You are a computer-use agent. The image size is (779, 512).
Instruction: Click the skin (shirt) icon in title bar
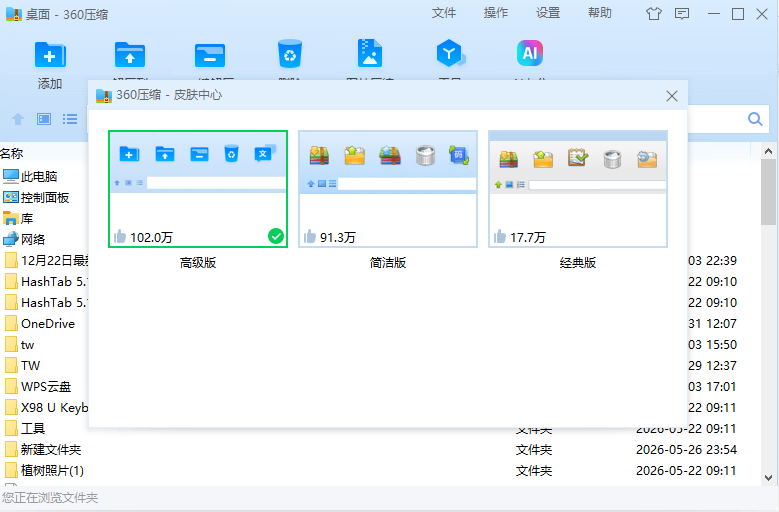click(x=653, y=14)
